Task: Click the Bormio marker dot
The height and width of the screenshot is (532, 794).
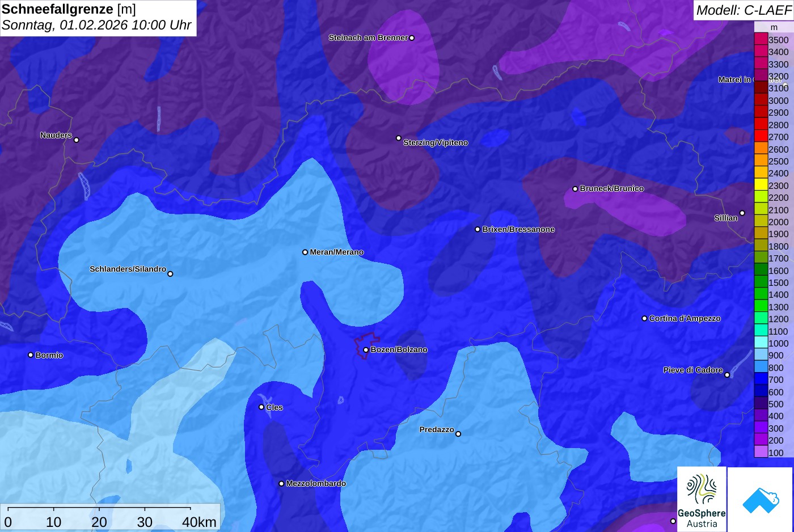Action: (31, 355)
